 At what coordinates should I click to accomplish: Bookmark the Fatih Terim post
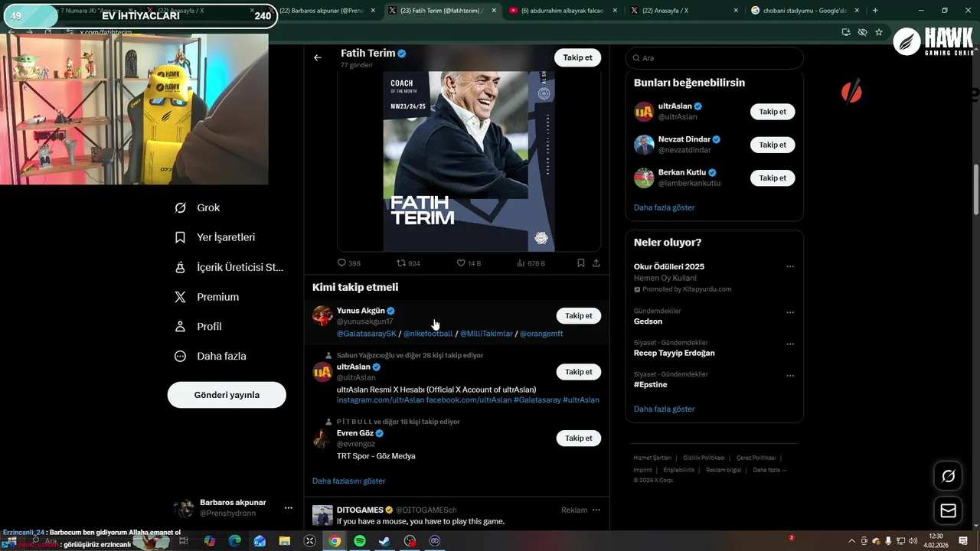pos(581,262)
